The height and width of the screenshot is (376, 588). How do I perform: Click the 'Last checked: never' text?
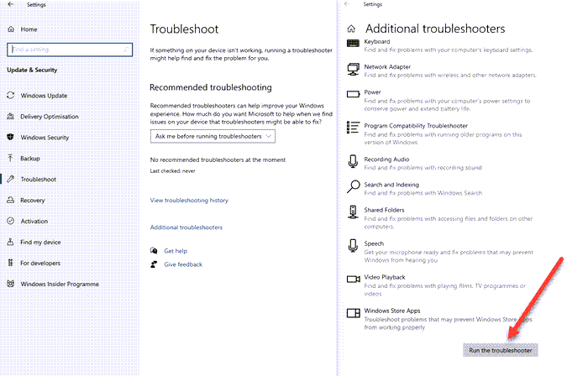pos(172,170)
